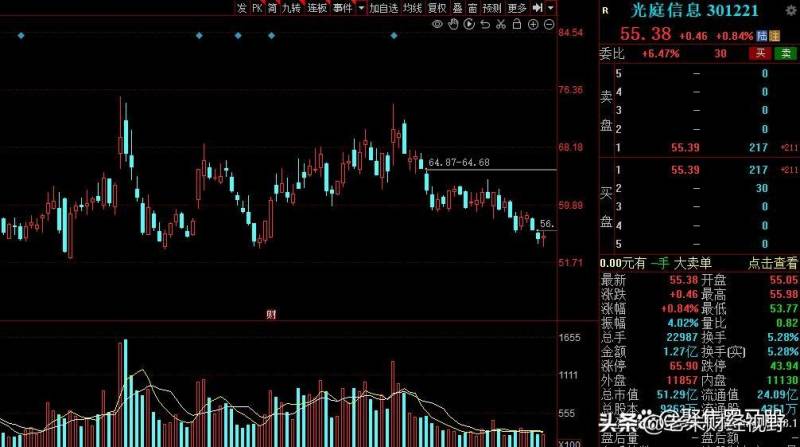Open settings gear beside stock name

click(x=791, y=10)
